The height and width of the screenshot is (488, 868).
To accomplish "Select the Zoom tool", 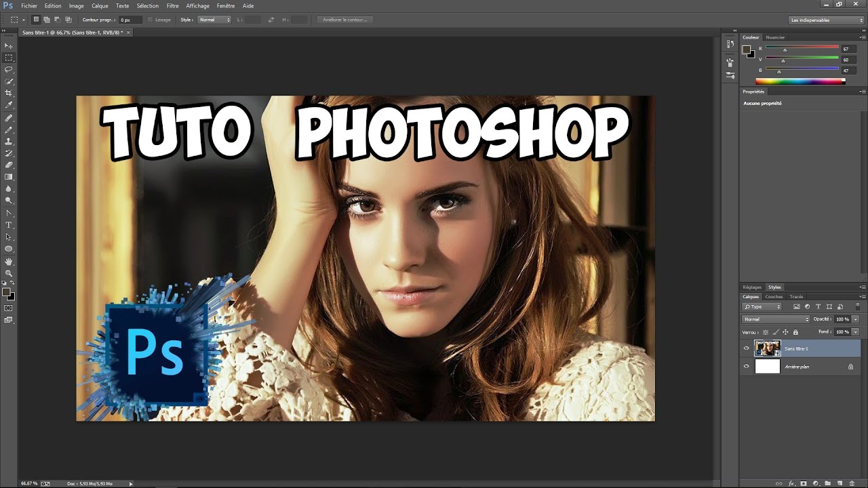I will click(9, 273).
